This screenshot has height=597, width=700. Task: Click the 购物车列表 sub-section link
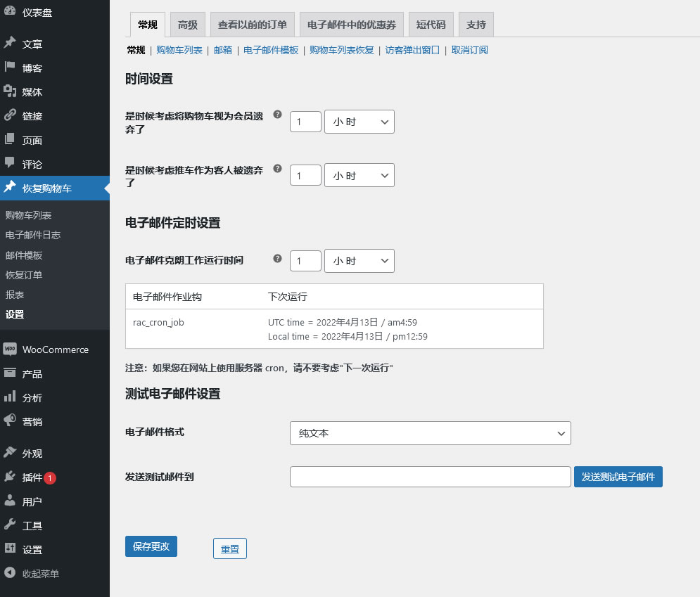(x=179, y=50)
